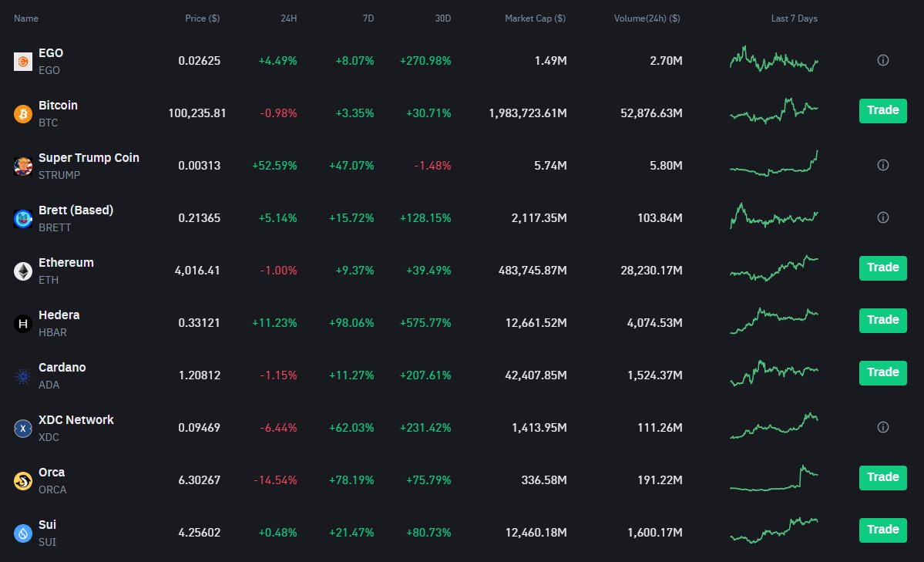Open the Cardano name link

62,368
